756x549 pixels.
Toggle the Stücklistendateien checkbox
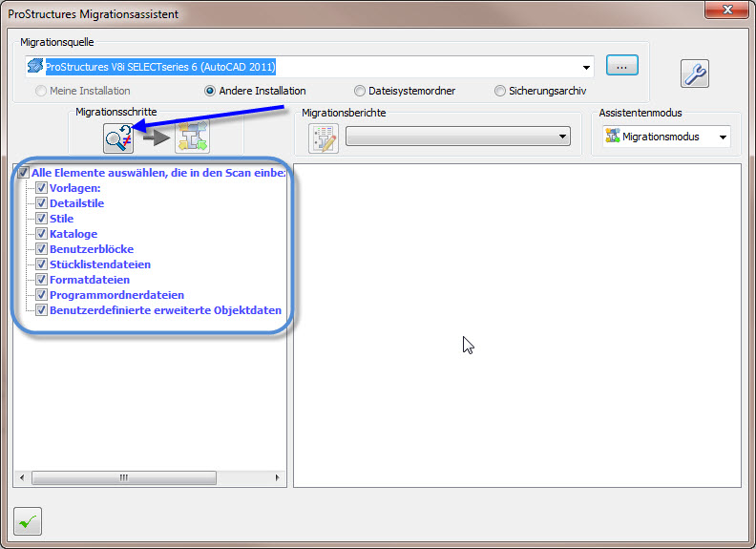(x=41, y=264)
